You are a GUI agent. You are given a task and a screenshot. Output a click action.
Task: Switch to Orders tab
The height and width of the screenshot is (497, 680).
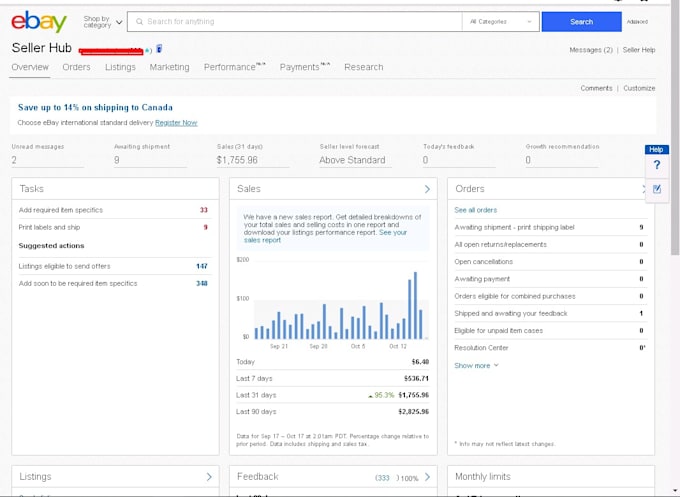coord(76,67)
